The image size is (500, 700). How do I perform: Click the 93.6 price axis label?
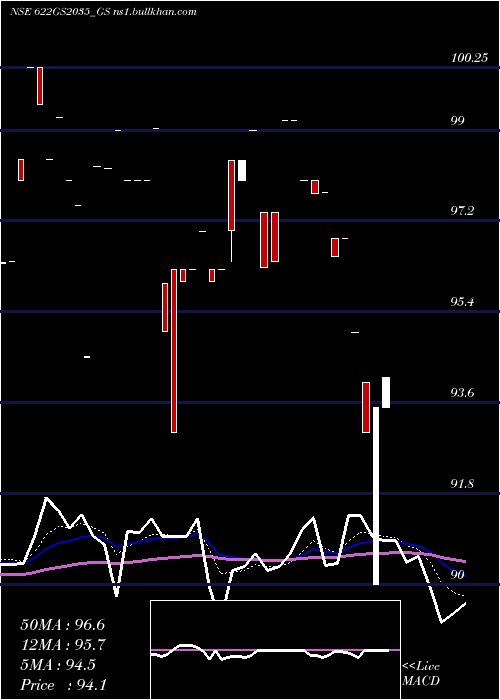pos(462,393)
